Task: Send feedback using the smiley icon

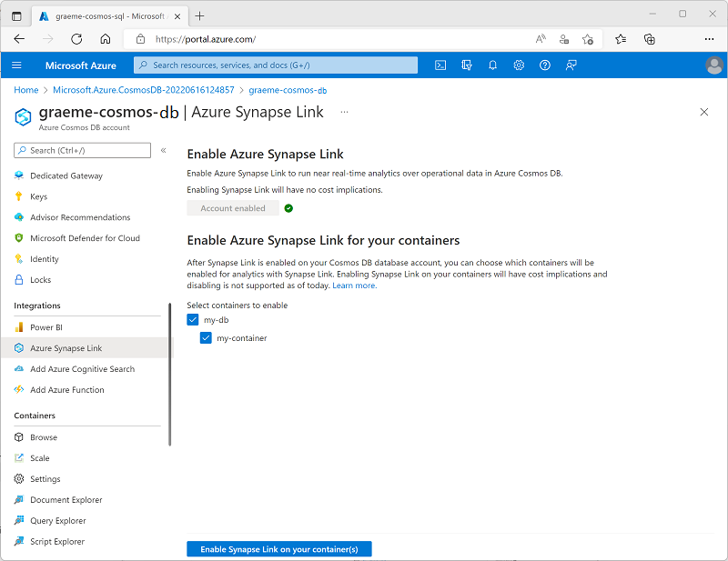Action: pos(570,65)
